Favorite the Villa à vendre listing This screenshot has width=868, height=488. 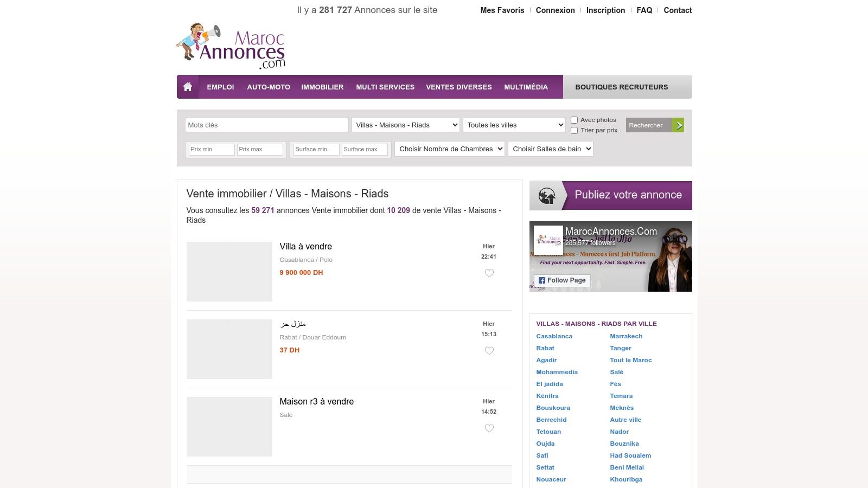[x=489, y=273]
